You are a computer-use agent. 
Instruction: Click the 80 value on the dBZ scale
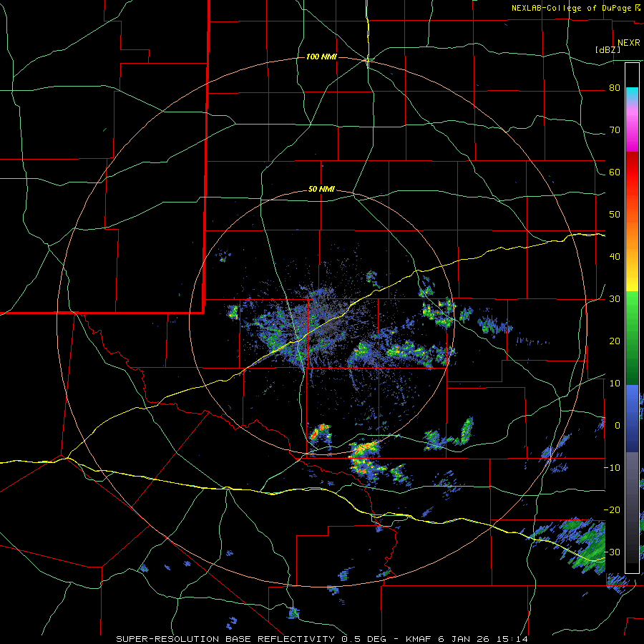(615, 88)
